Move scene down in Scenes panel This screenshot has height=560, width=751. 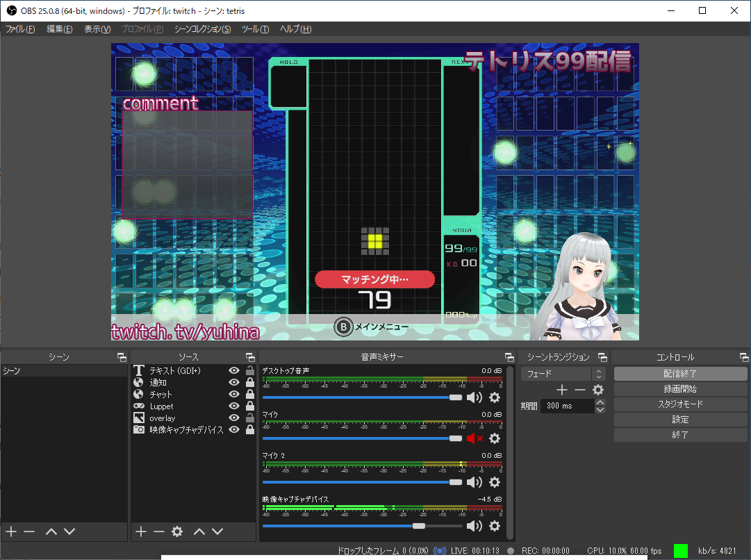pos(69,532)
